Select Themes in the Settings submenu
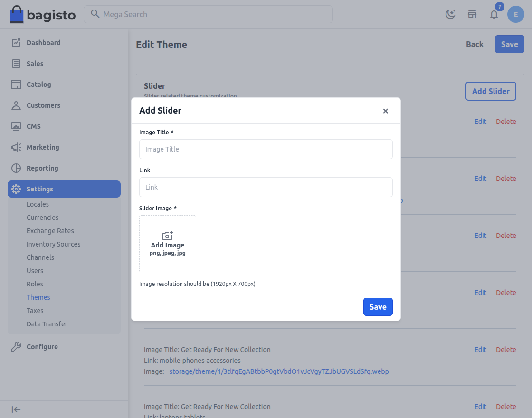Image resolution: width=532 pixels, height=418 pixels. click(38, 297)
